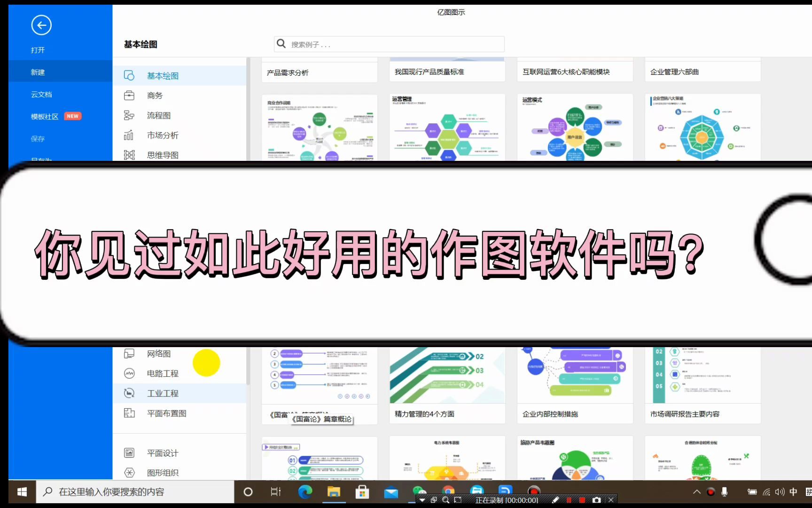Open the 商业合作战略 template thumbnail
Viewport: 812px width, 508px height.
point(320,127)
